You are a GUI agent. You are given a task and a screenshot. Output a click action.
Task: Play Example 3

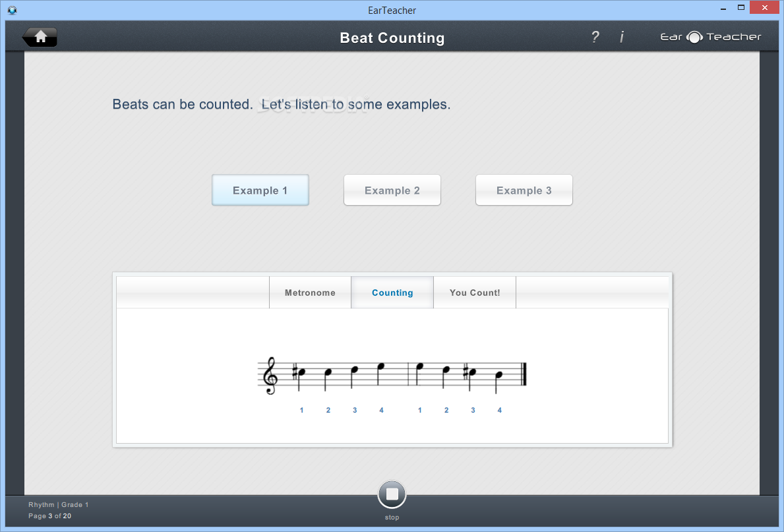coord(524,190)
